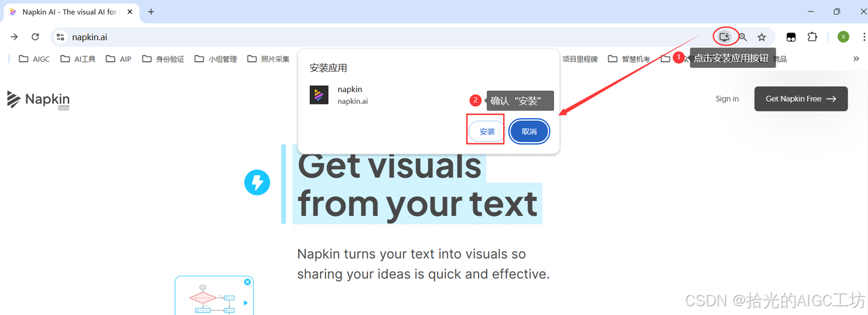
Task: Click the blue lightning bolt icon
Action: [257, 183]
